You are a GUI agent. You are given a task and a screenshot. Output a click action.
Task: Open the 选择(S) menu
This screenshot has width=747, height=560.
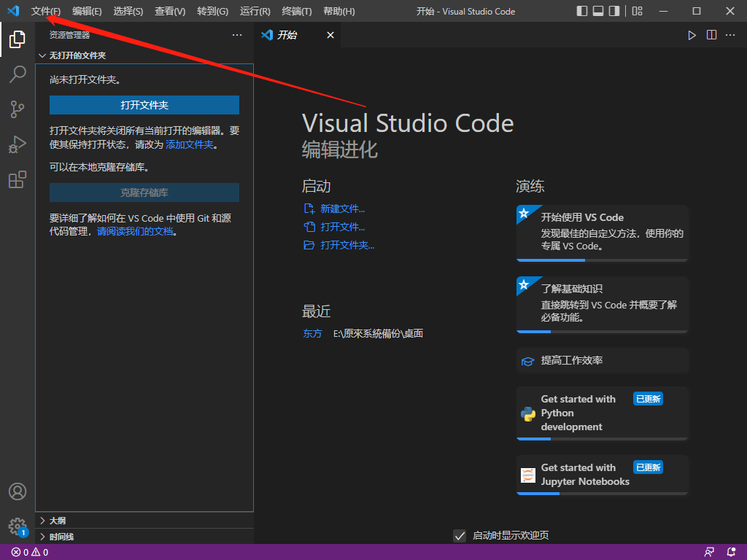128,11
